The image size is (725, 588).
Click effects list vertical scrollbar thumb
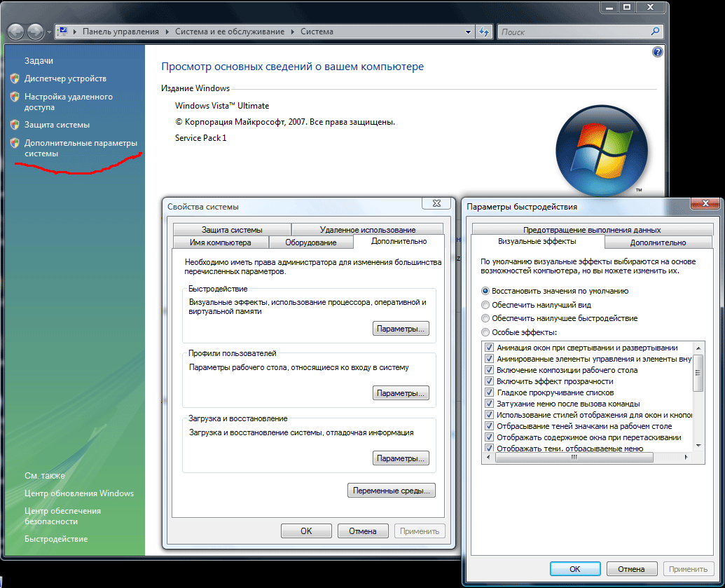pyautogui.click(x=698, y=373)
